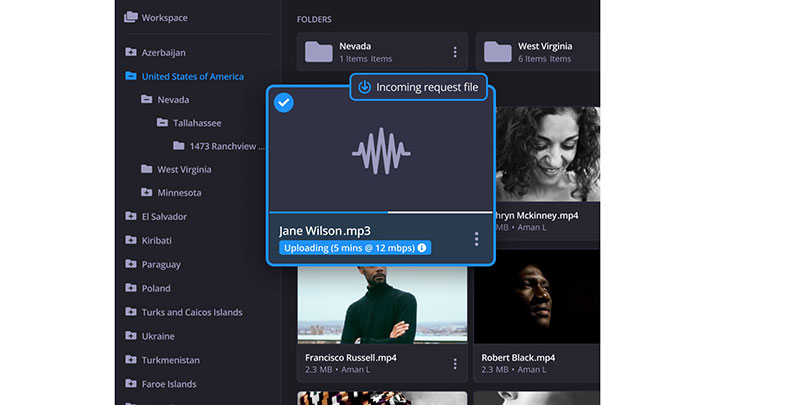Click the Robert Black.mp4 file name
The height and width of the screenshot is (405, 800).
tap(518, 358)
